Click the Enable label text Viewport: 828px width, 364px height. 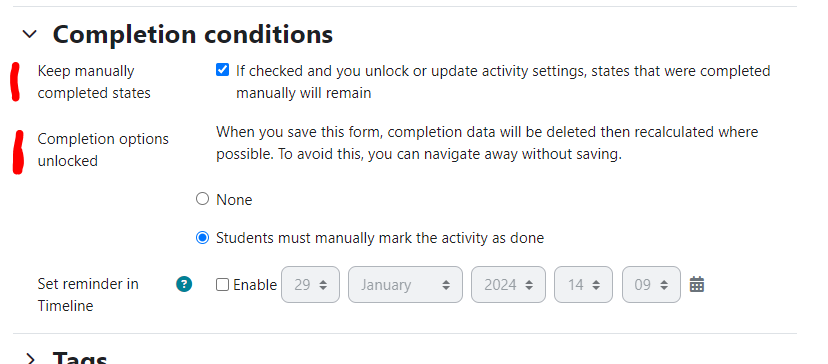coord(255,285)
